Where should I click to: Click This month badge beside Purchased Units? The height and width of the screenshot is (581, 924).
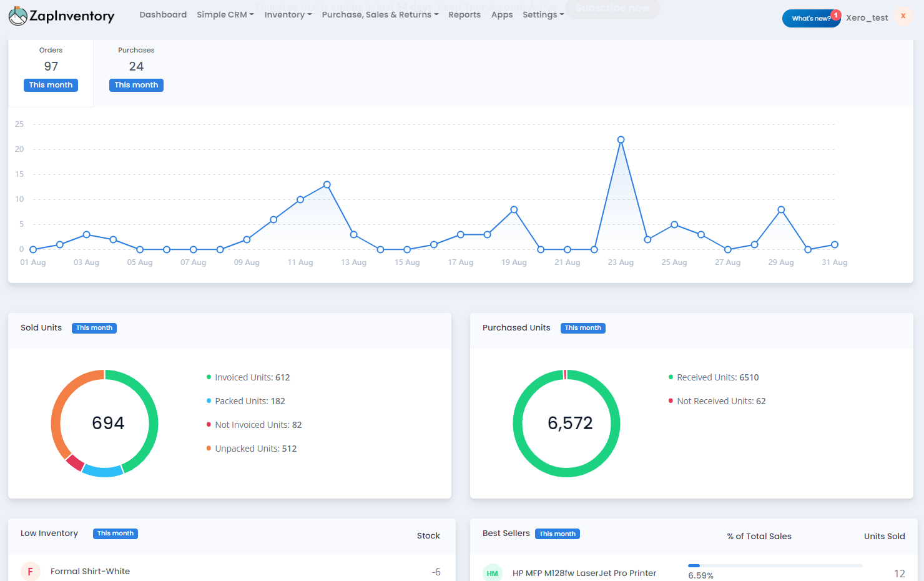tap(583, 328)
